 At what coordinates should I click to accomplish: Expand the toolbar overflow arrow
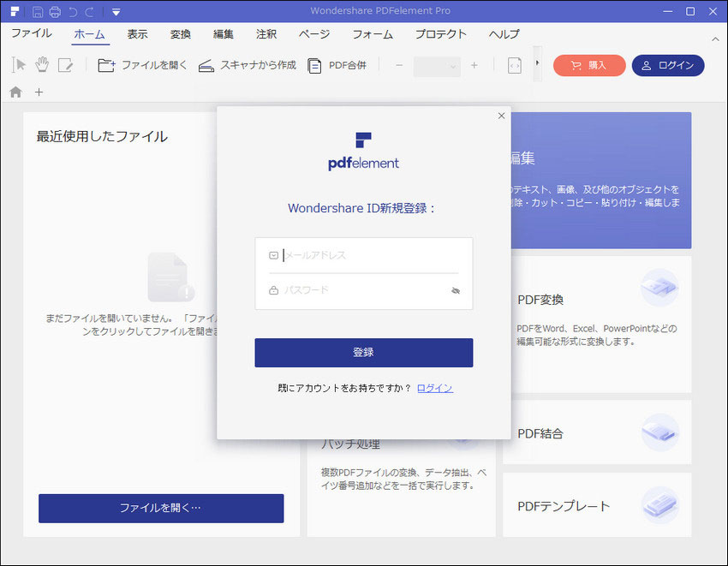[537, 63]
